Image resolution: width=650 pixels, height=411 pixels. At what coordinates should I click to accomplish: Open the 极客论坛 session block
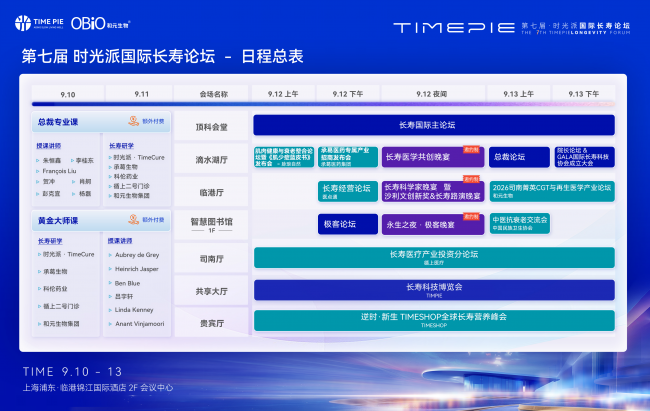pyautogui.click(x=348, y=224)
